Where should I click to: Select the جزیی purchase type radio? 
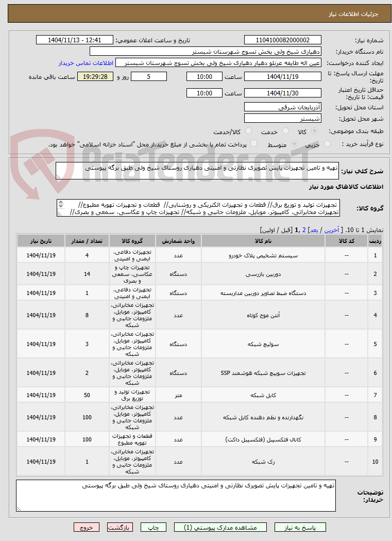tap(327, 144)
